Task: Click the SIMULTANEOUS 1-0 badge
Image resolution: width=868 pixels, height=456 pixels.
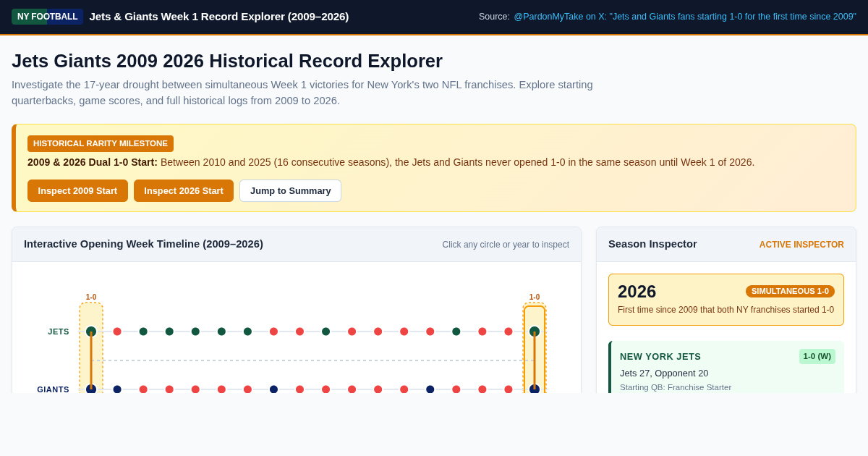Action: click(x=790, y=291)
